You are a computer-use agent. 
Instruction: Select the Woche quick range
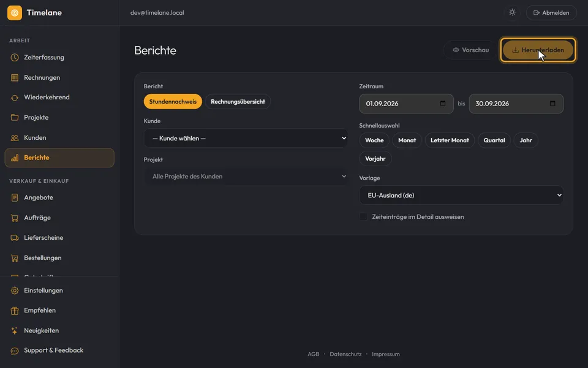(374, 140)
